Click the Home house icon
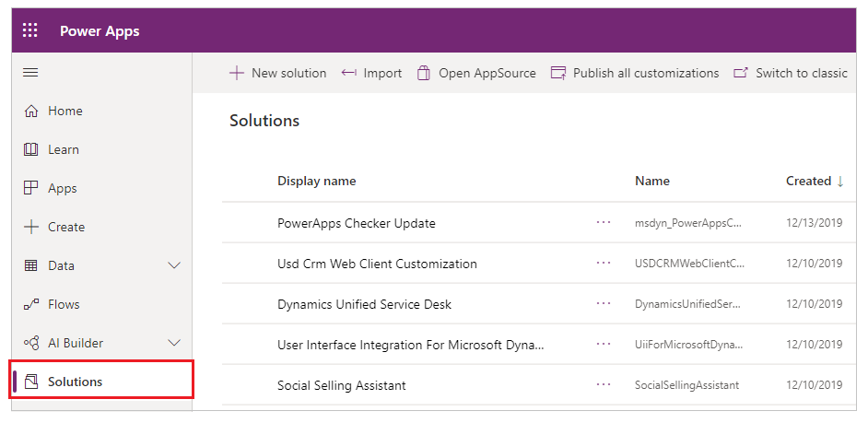The image size is (868, 423). click(x=31, y=111)
